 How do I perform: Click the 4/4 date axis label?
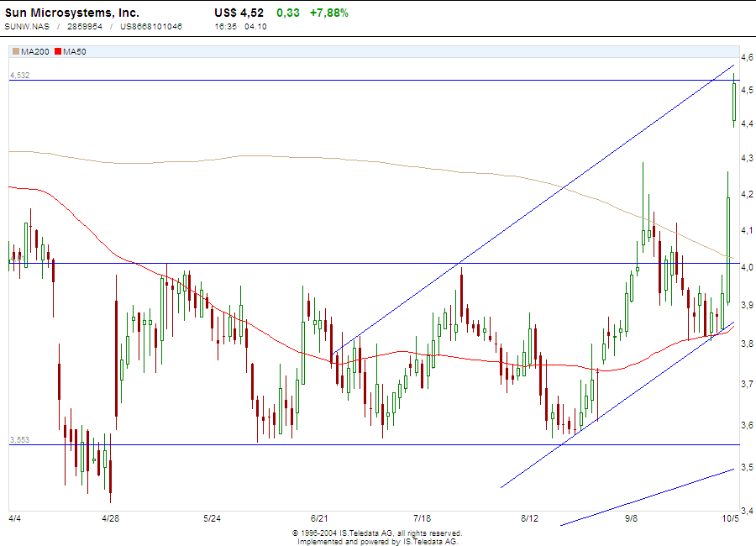[15, 518]
